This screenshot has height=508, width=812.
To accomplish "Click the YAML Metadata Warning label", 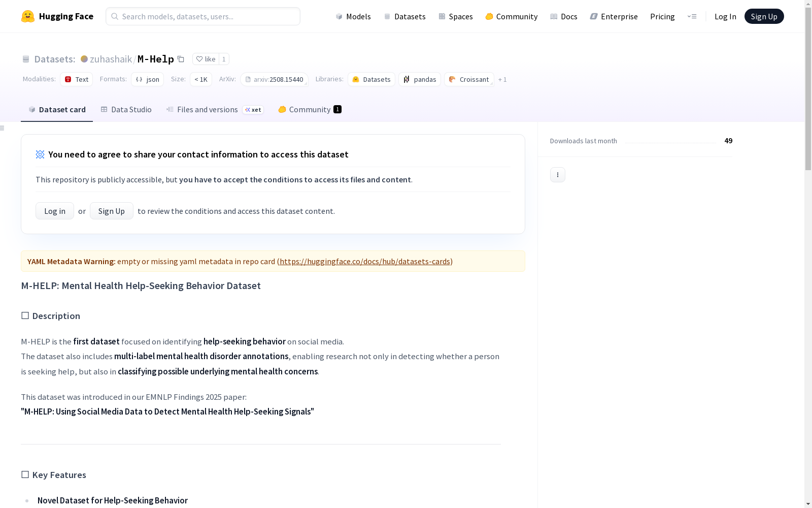I will 72,261.
